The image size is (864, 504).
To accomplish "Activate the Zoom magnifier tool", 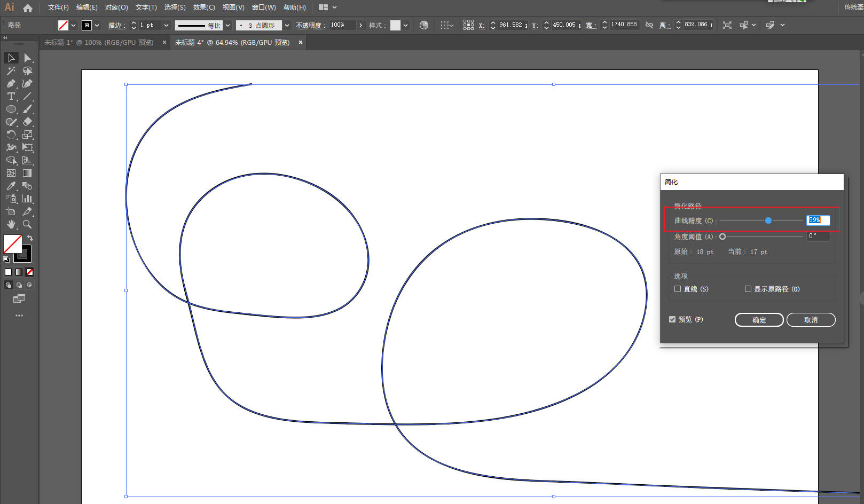I will (x=27, y=224).
